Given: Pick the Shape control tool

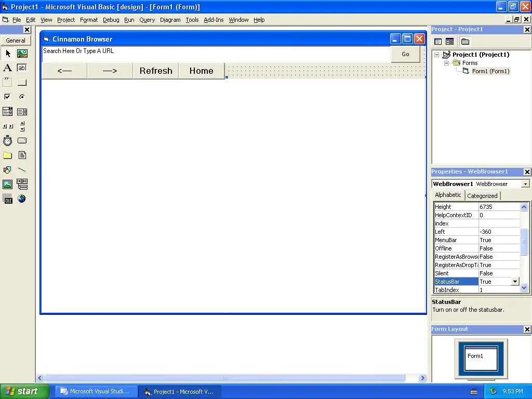Looking at the screenshot, I should pos(7,170).
